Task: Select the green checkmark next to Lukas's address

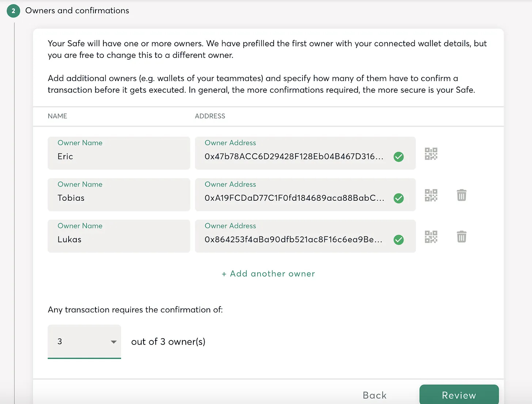Action: point(399,240)
